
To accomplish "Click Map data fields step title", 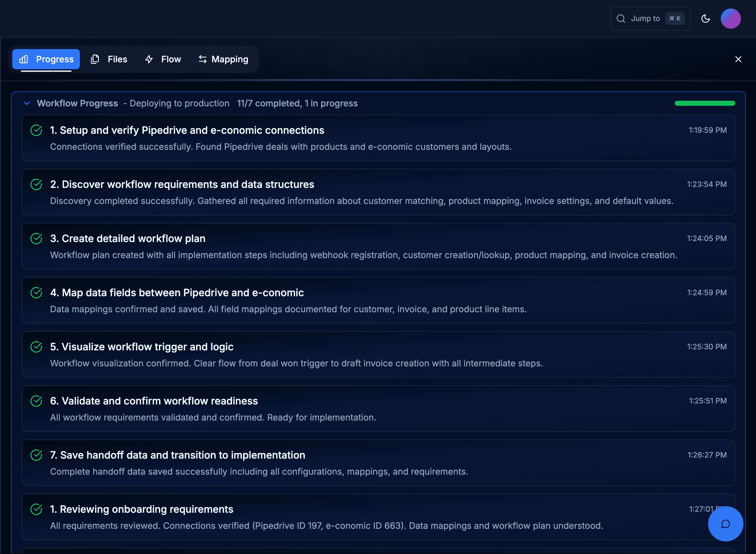I will (177, 293).
